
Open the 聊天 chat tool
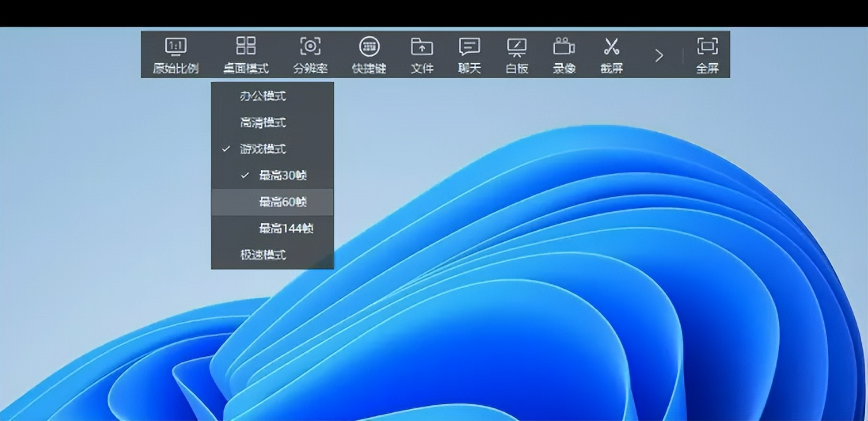click(469, 55)
